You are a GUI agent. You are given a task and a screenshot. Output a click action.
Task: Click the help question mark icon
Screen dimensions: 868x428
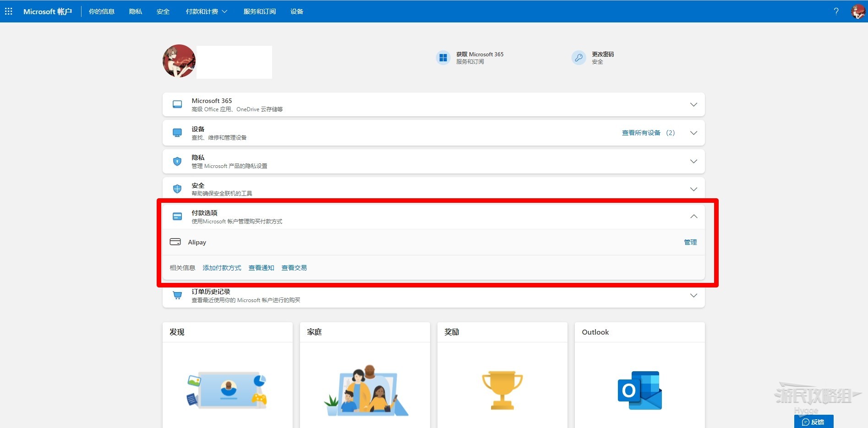click(836, 11)
